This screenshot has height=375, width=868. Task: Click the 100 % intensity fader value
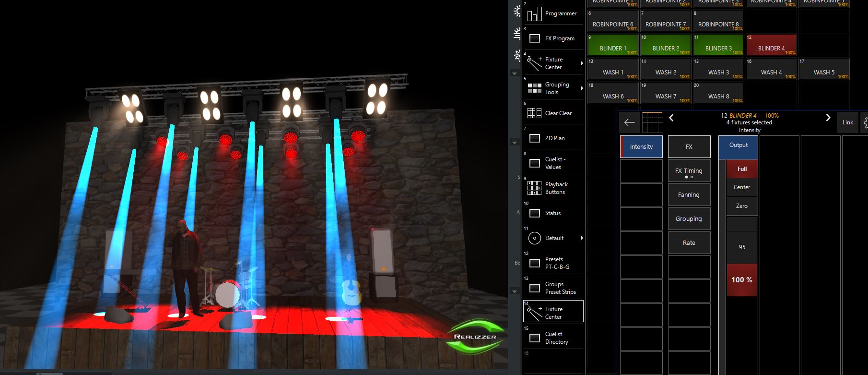741,280
